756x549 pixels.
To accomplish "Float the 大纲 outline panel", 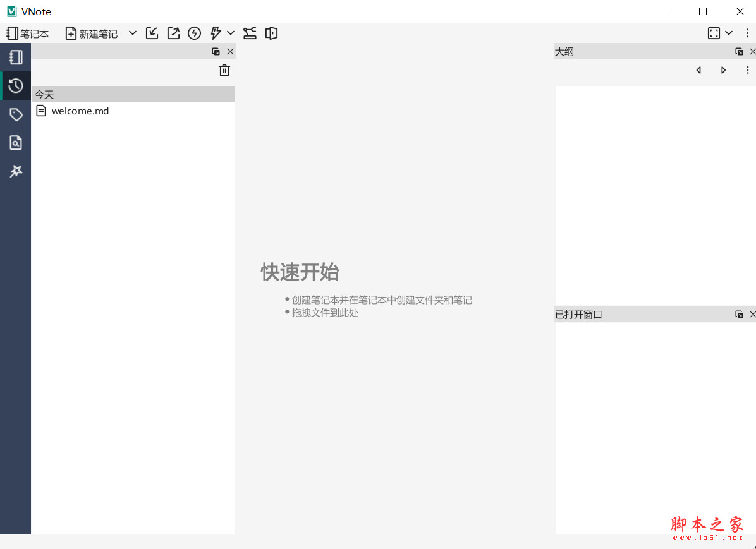I will [739, 51].
